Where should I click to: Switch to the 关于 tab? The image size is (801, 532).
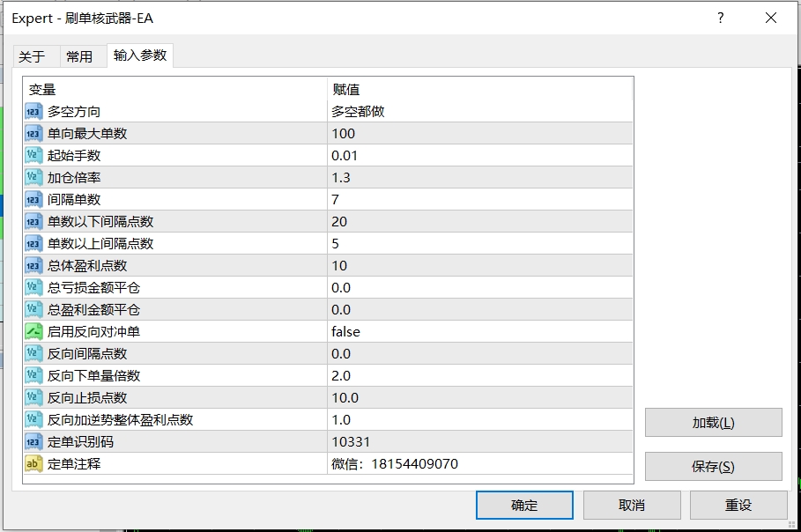point(32,56)
